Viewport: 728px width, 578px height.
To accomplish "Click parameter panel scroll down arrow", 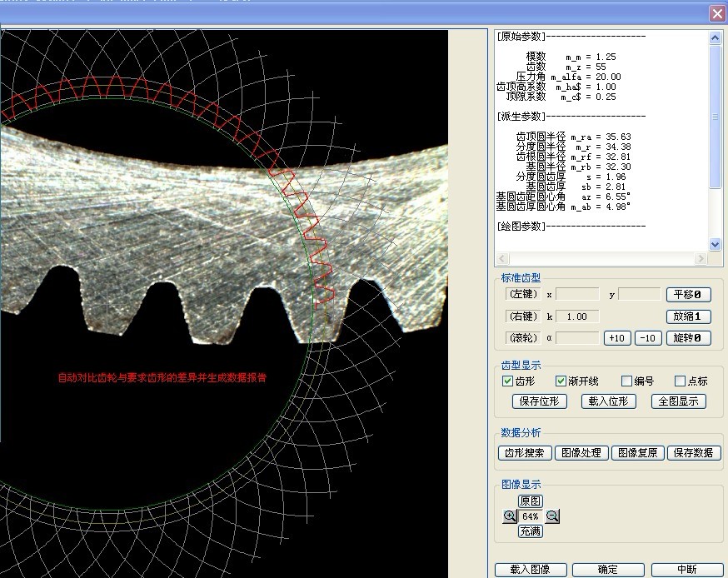I will [715, 244].
